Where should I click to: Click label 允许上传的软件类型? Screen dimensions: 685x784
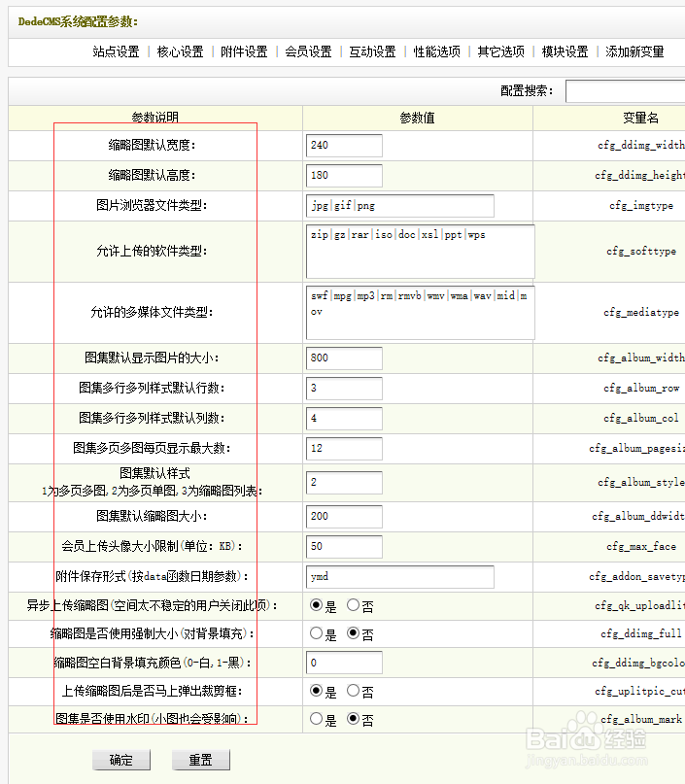coord(152,251)
